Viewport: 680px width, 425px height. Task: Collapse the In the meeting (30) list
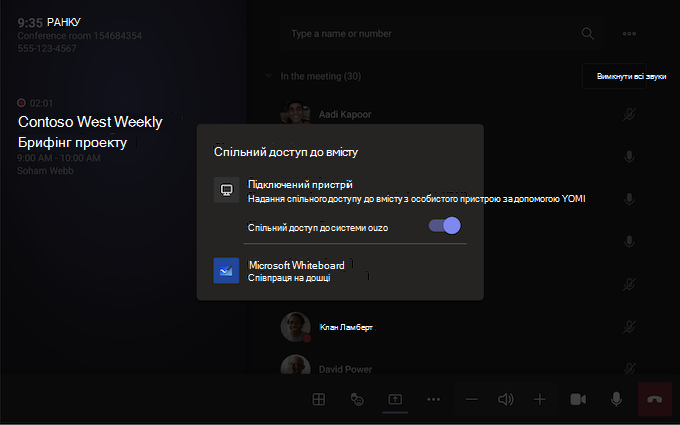tap(268, 76)
